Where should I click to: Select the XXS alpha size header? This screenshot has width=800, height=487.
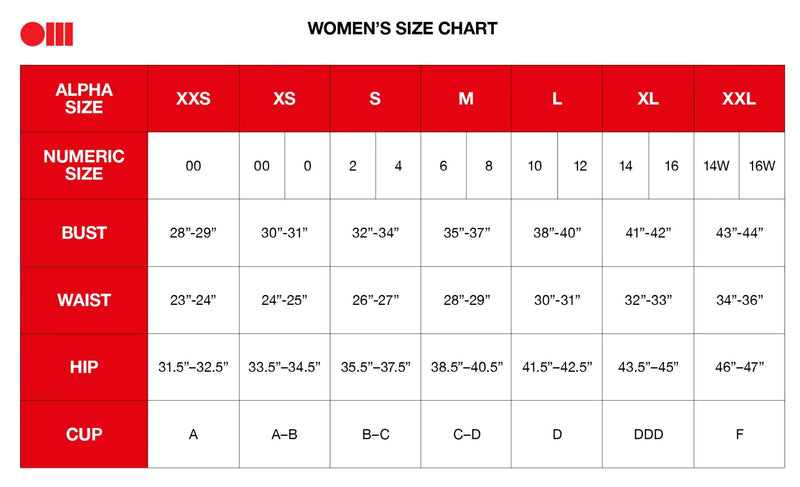click(193, 99)
